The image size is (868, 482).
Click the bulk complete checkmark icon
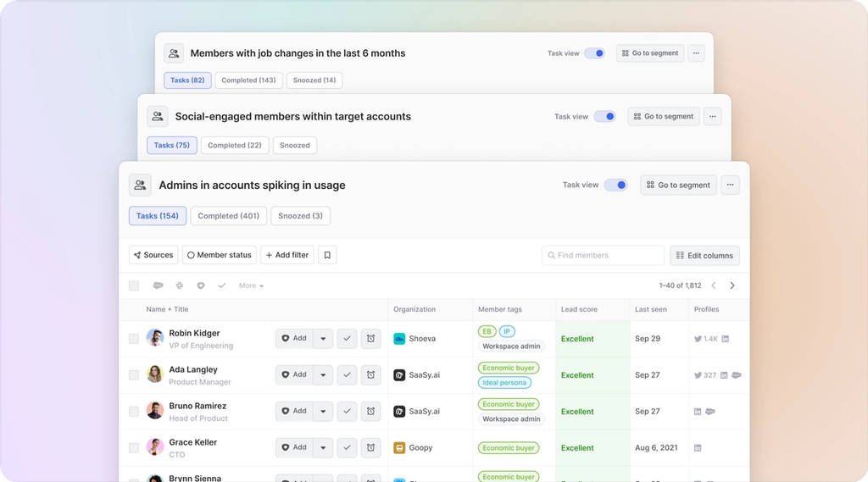click(222, 285)
